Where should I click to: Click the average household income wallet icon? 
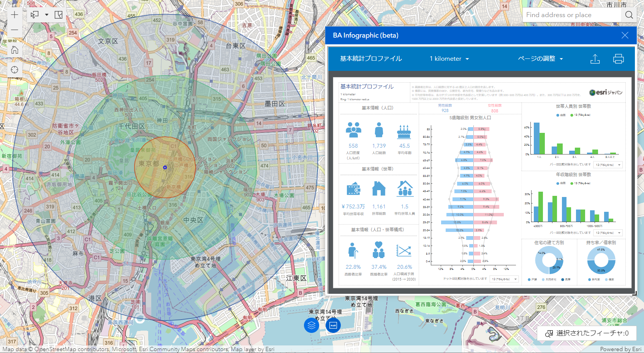pyautogui.click(x=353, y=189)
